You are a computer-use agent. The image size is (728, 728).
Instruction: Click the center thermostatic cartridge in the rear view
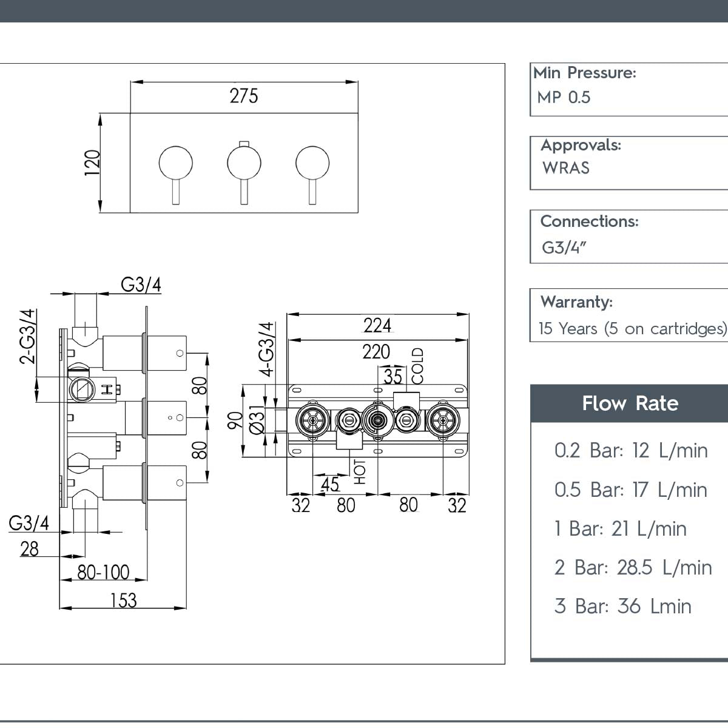point(377,419)
